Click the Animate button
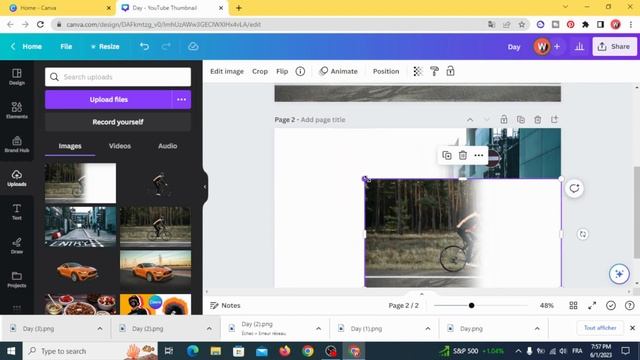The image size is (640, 360). pos(339,71)
